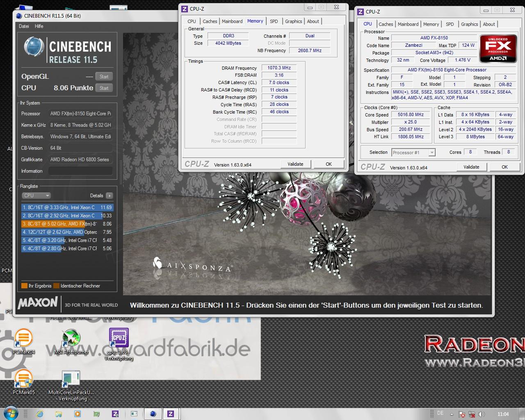Click Core Voltage value 1.476 V
The height and width of the screenshot is (420, 525).
click(463, 60)
